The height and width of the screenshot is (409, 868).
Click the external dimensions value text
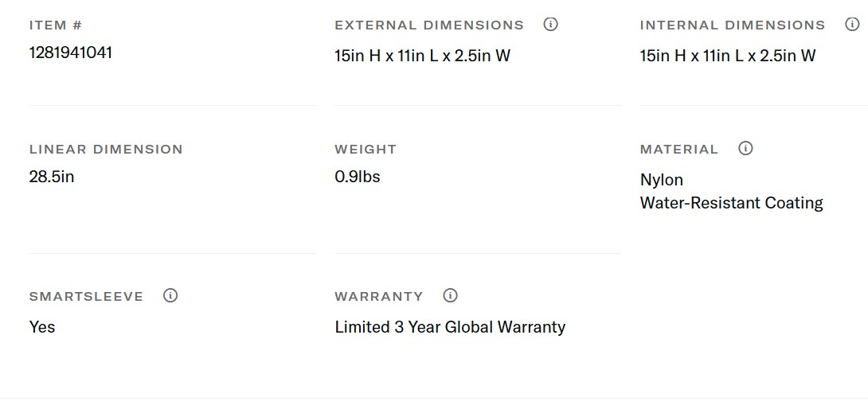pyautogui.click(x=422, y=56)
